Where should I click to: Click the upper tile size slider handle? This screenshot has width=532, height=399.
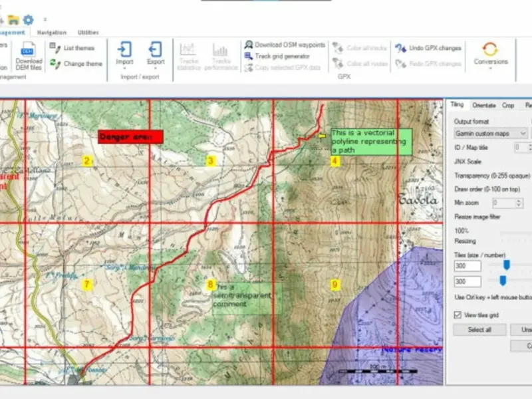506,265
